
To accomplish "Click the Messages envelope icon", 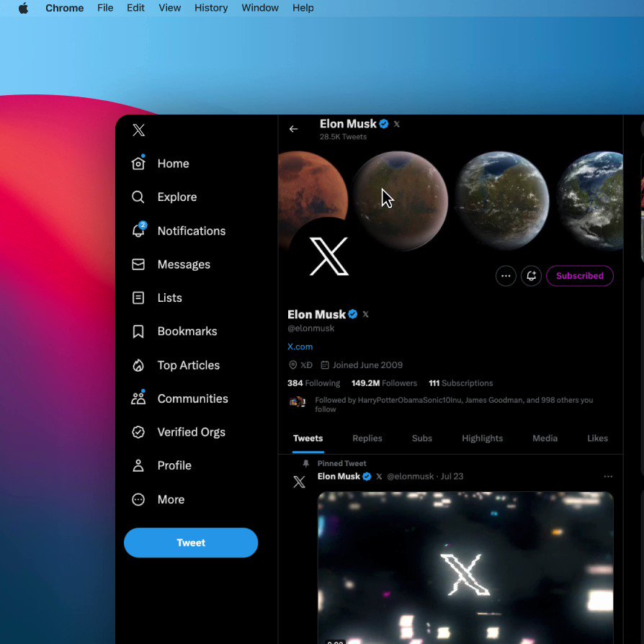I will pyautogui.click(x=138, y=264).
